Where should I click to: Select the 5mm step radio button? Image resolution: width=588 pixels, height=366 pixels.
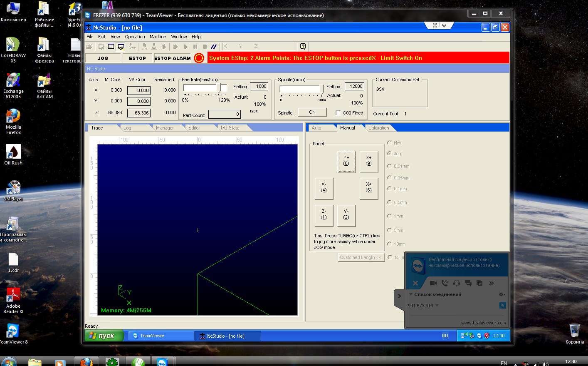coord(390,230)
